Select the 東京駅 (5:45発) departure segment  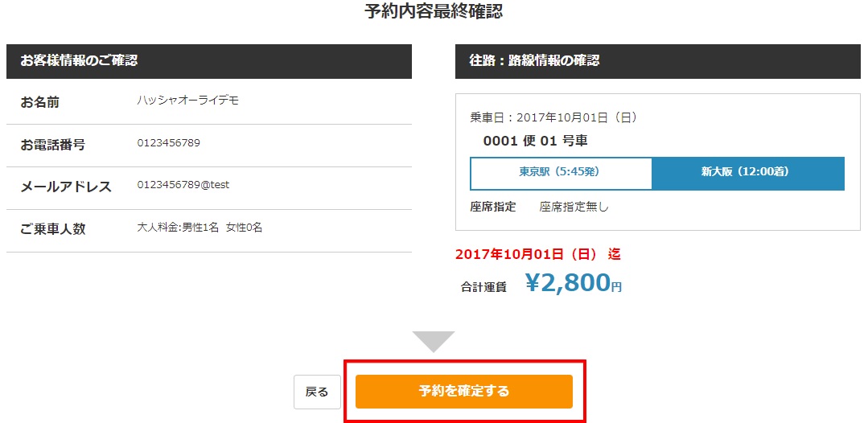pos(560,173)
